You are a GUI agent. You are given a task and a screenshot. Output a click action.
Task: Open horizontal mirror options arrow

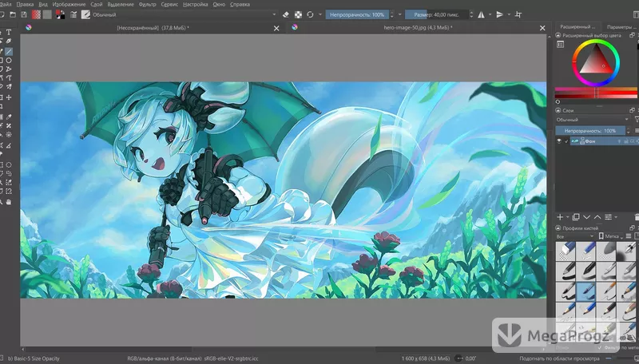pos(490,14)
